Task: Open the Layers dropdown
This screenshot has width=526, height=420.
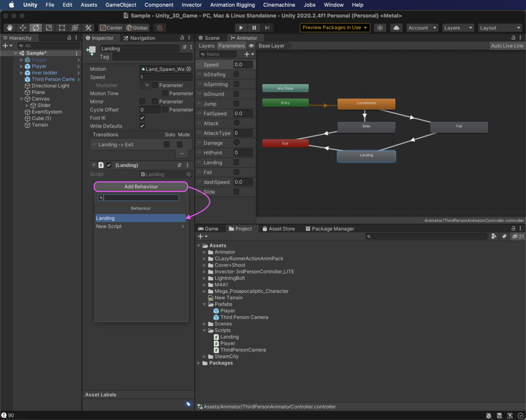Action: [458, 28]
